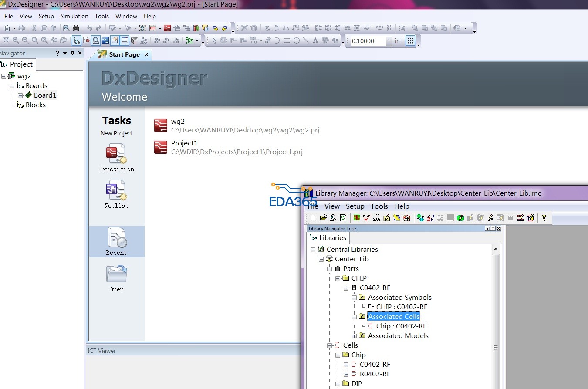Screen dimensions: 588x389
Task: Click the Zoom In magnifier icon
Action: [x=16, y=41]
